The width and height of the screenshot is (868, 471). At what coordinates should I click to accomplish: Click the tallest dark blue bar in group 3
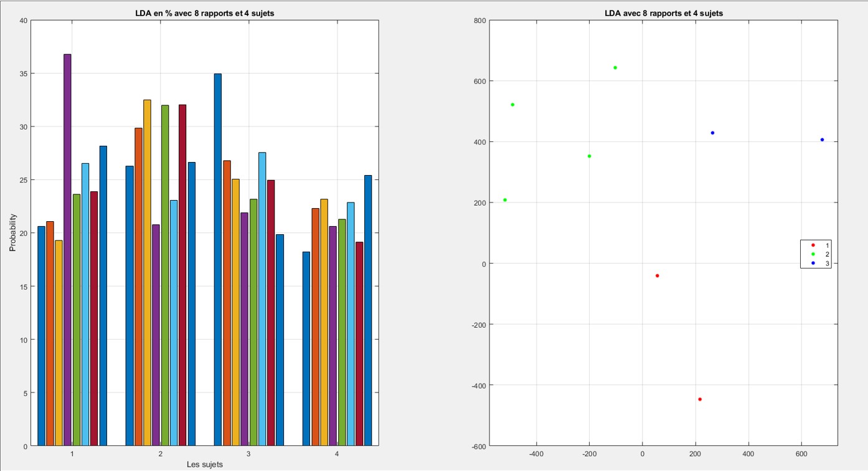pyautogui.click(x=215, y=249)
